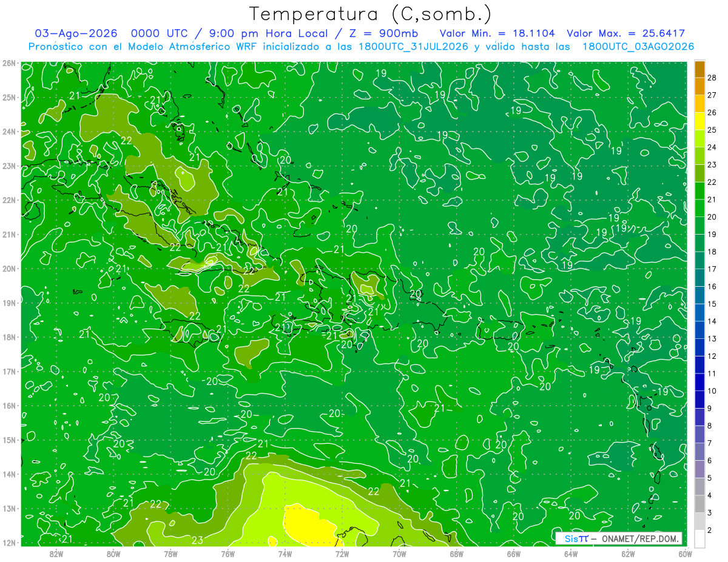728x562 pixels.
Task: Click the '21N' latitude axis label
Action: click(9, 234)
